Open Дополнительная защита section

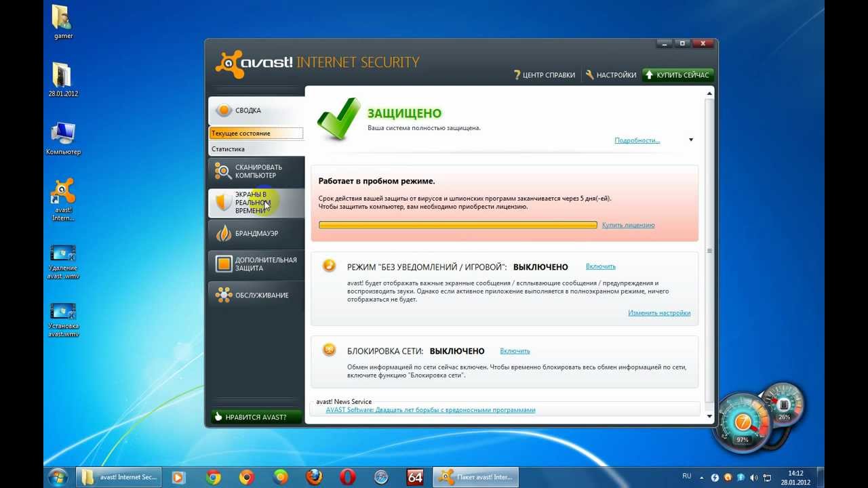pyautogui.click(x=256, y=264)
